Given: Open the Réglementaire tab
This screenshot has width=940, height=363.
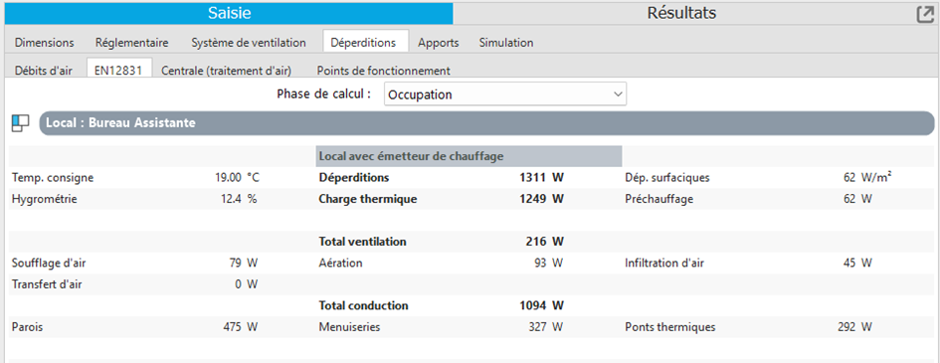Looking at the screenshot, I should click(131, 43).
